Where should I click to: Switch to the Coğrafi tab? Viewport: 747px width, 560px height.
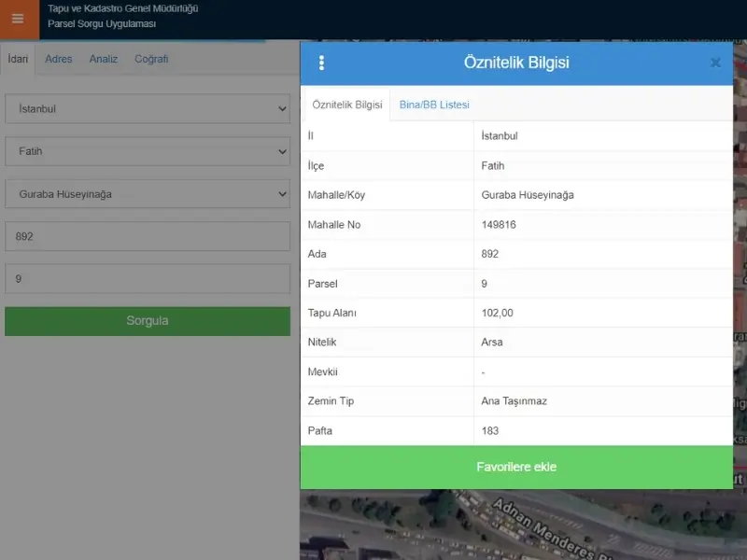tap(151, 59)
